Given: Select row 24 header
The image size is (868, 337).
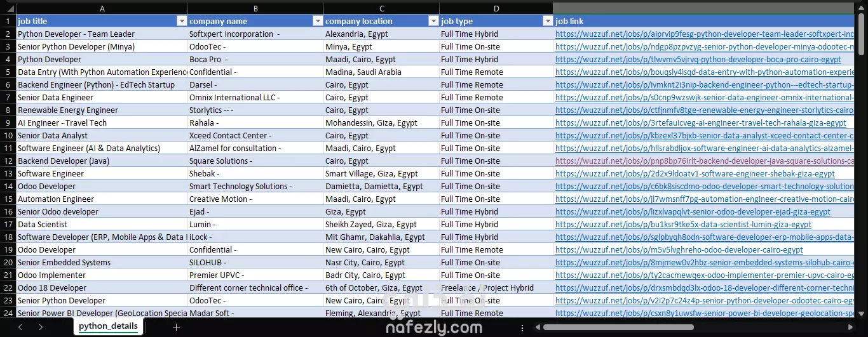Looking at the screenshot, I should (x=8, y=313).
